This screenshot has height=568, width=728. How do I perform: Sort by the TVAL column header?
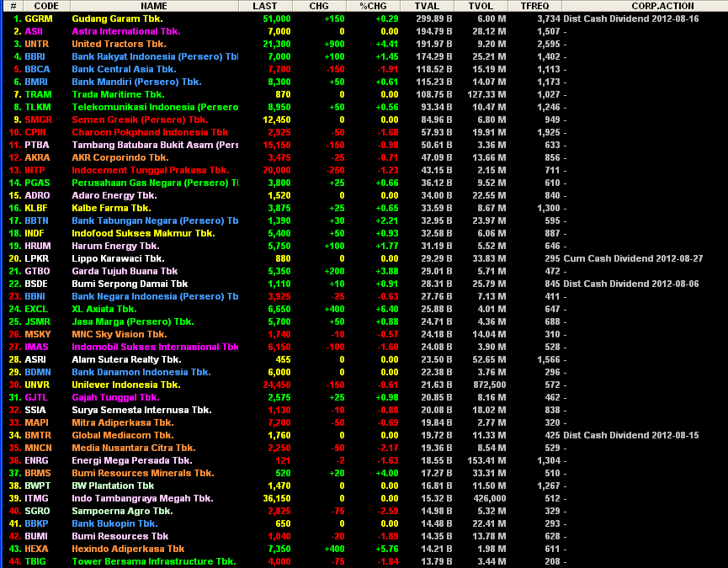point(428,6)
